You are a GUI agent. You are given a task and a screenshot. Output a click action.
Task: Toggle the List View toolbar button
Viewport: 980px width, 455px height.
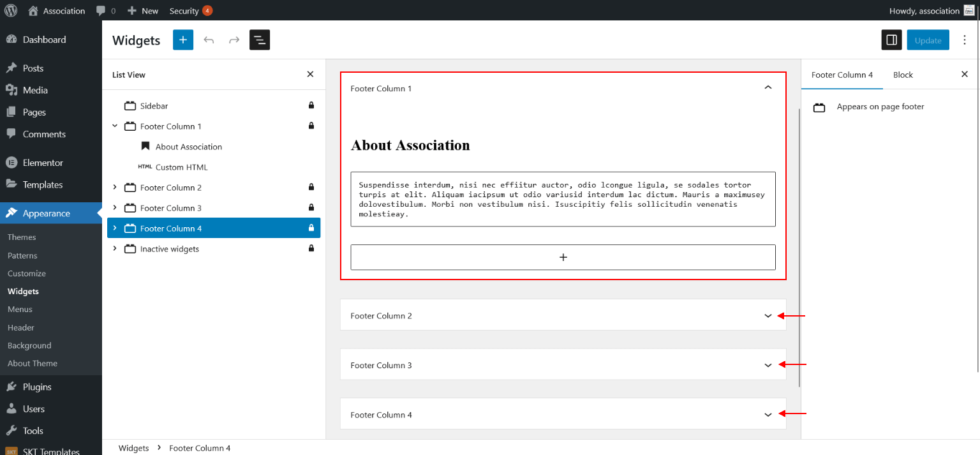(260, 40)
